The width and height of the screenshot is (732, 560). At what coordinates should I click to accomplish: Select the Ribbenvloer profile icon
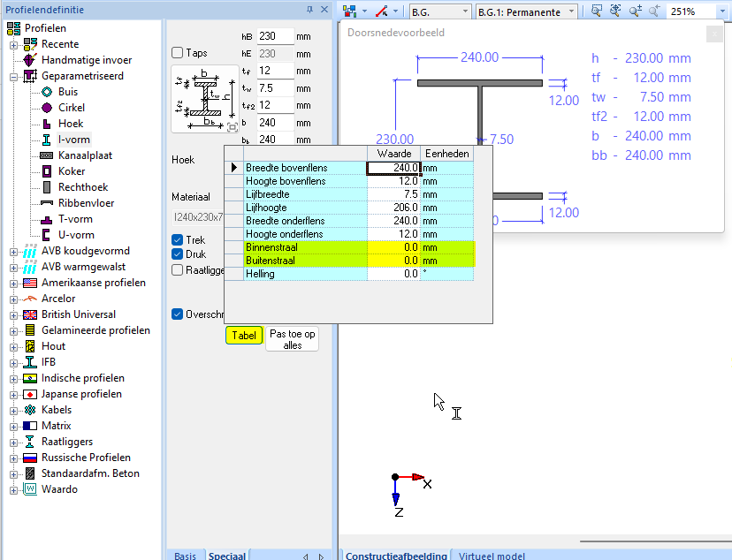point(47,203)
